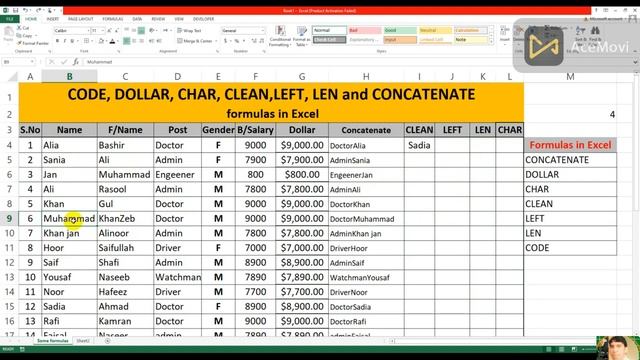Expand the cell styles gallery
Image resolution: width=640 pixels, height=360 pixels.
pos(491,42)
